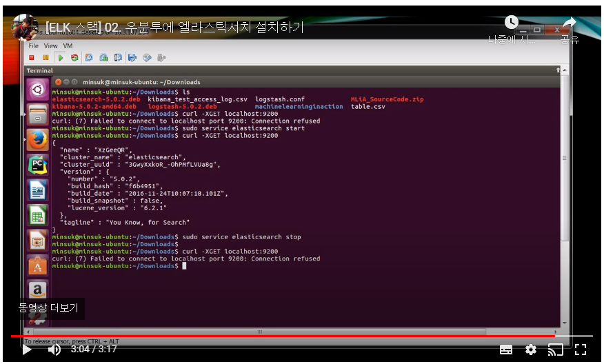The image size is (604, 364).
Task: Mute the video volume
Action: [54, 350]
